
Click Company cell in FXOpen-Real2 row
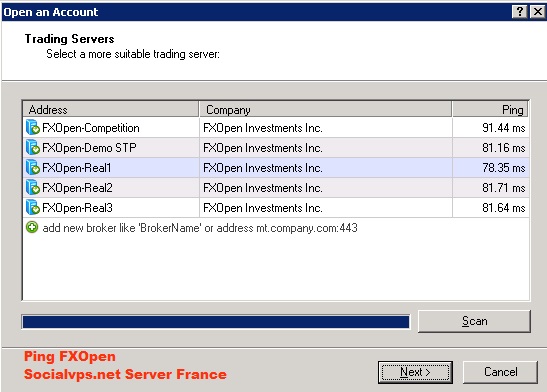[x=326, y=188]
